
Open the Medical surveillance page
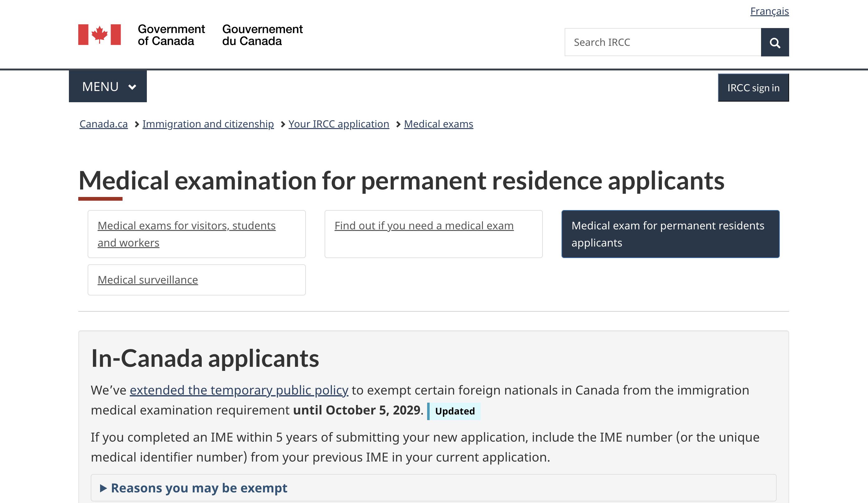click(x=197, y=280)
